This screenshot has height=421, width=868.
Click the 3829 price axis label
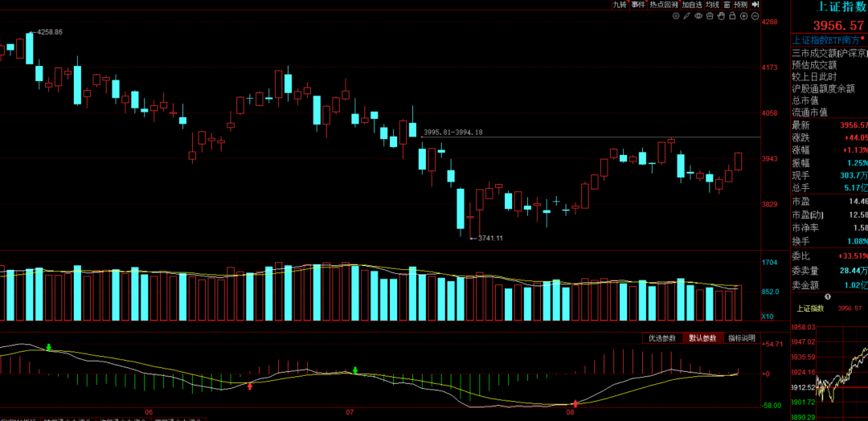click(769, 205)
